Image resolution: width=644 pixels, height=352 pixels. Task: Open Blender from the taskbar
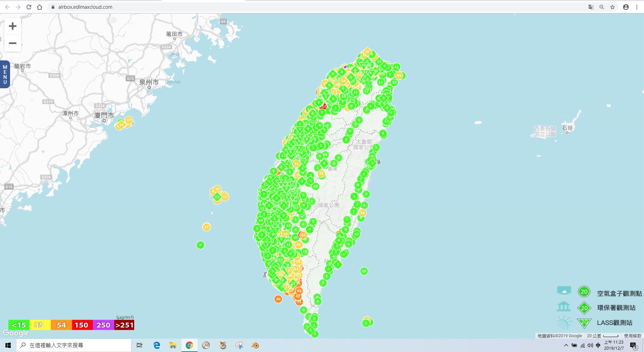(255, 345)
